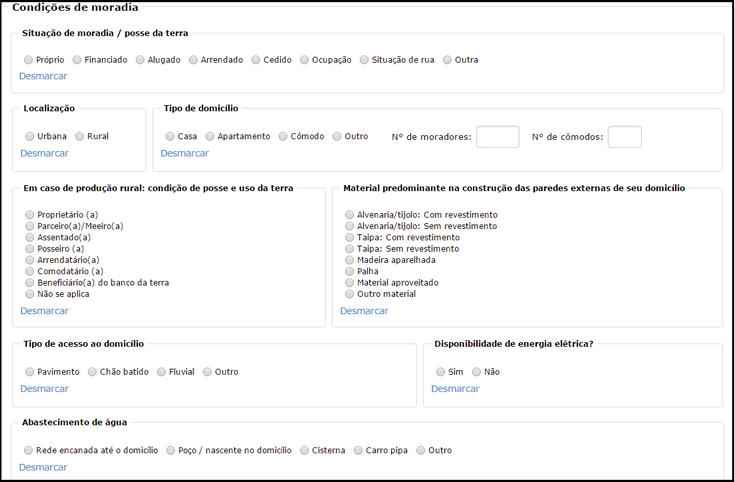735x482 pixels.
Task: Pick Cômodo domicile type
Action: (283, 136)
